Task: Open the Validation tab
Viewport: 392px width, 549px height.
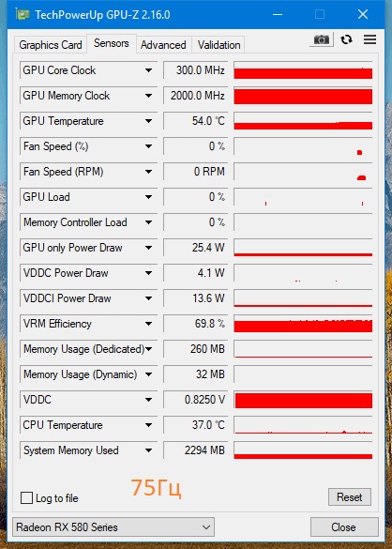Action: point(219,45)
